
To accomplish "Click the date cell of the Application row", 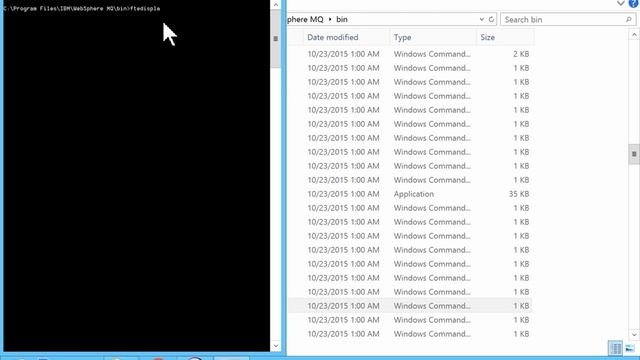I will point(343,194).
